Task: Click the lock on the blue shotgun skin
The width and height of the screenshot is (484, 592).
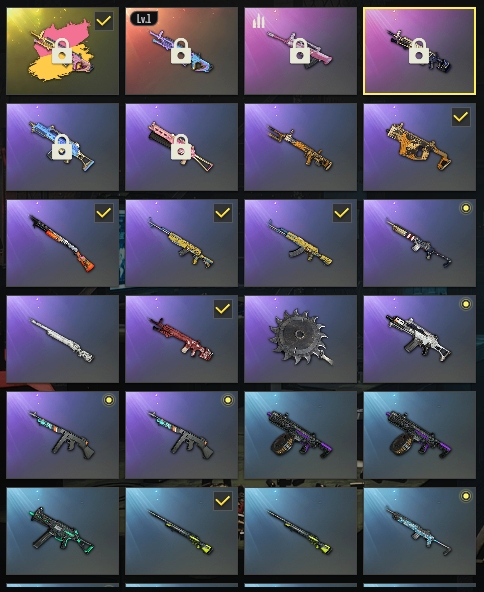Action: point(62,146)
